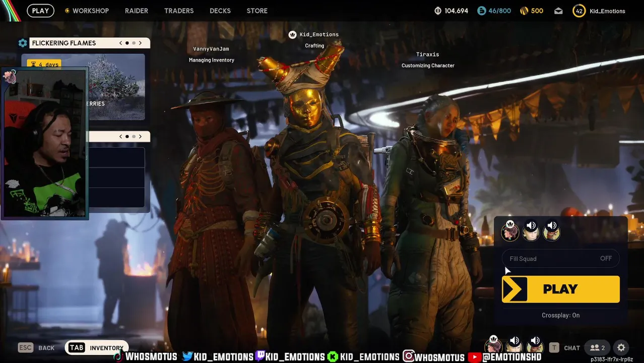Click the hourglass 4 days timer badge
The image size is (644, 363).
[x=44, y=64]
